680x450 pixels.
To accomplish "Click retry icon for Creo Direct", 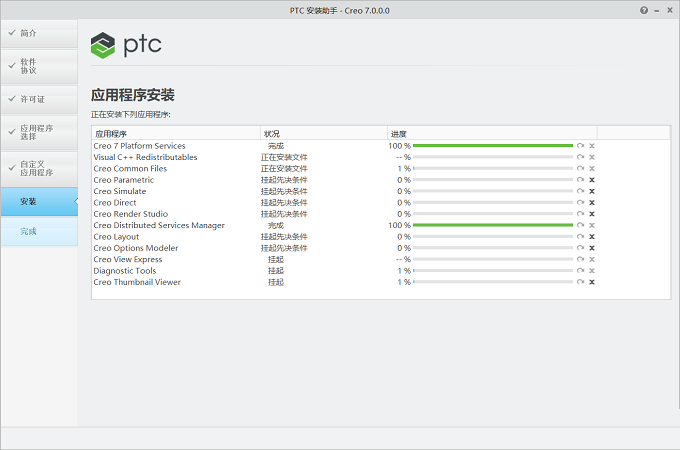I will click(x=580, y=202).
